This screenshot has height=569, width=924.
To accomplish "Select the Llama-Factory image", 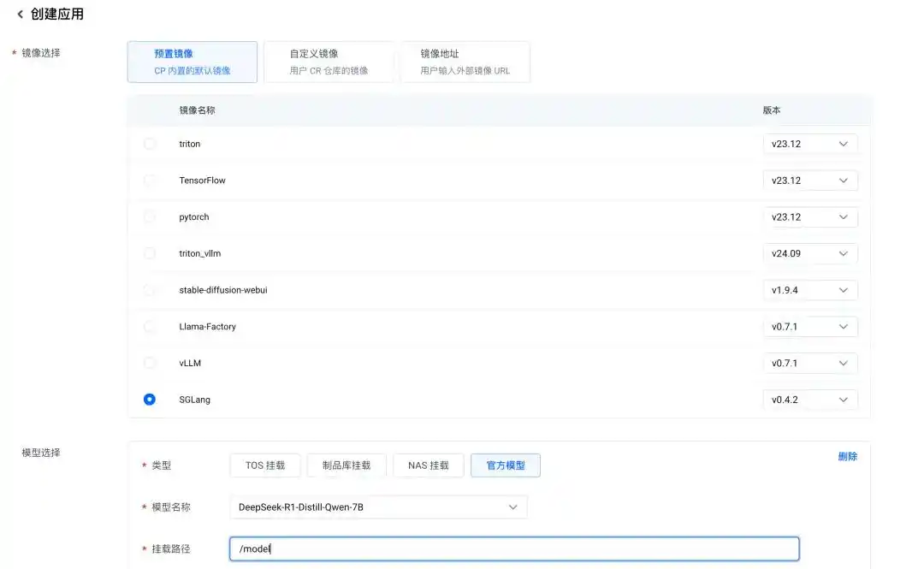I will coord(151,326).
